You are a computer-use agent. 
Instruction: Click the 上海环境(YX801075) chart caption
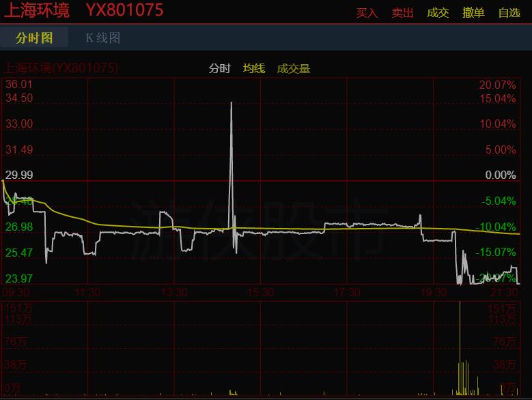coord(61,68)
